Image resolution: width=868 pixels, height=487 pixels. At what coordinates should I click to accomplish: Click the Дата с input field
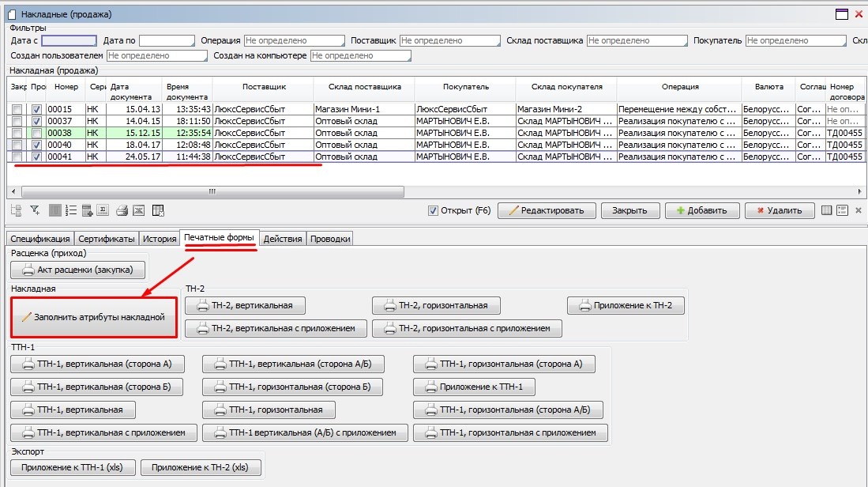(69, 40)
